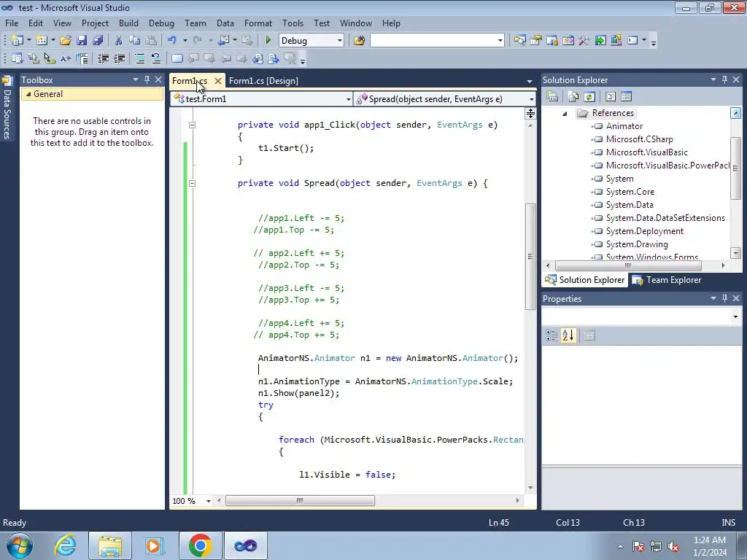Collapse the Spread method outline
This screenshot has height=560, width=747.
[x=192, y=183]
